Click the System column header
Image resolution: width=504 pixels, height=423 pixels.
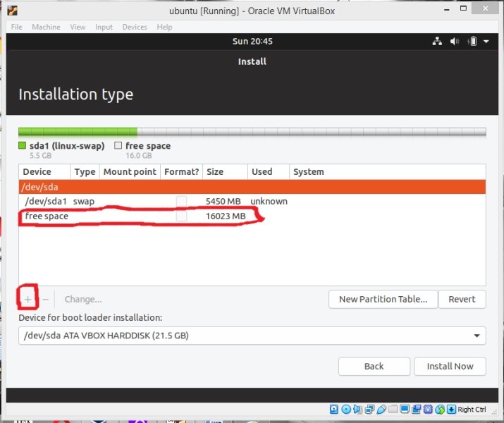pos(388,171)
